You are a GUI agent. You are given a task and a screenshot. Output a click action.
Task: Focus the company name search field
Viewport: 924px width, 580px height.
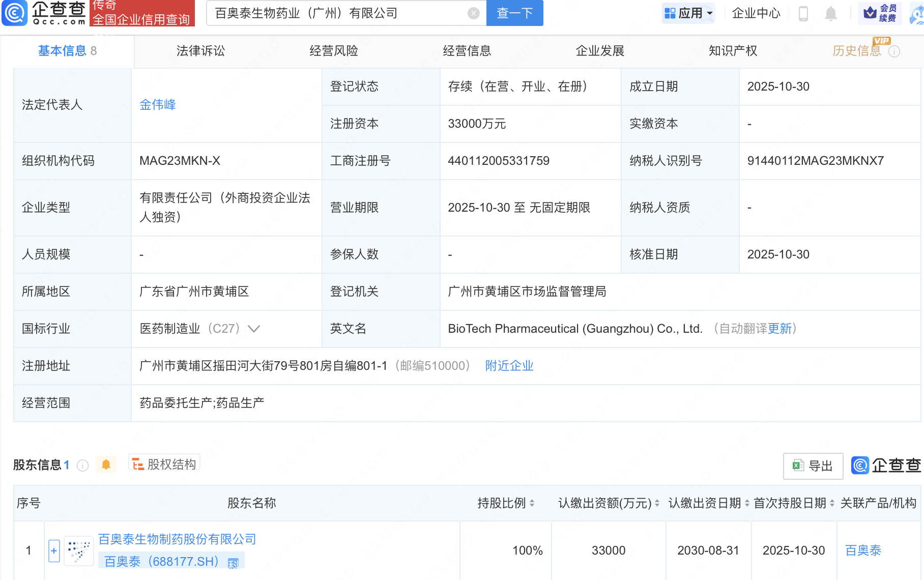[336, 14]
